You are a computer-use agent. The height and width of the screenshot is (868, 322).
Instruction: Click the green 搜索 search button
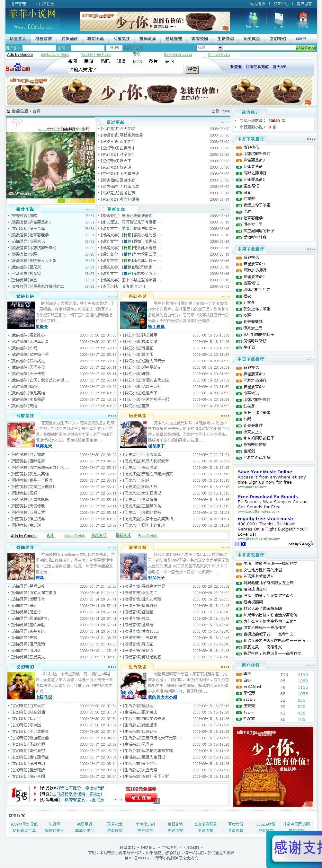coord(306,48)
